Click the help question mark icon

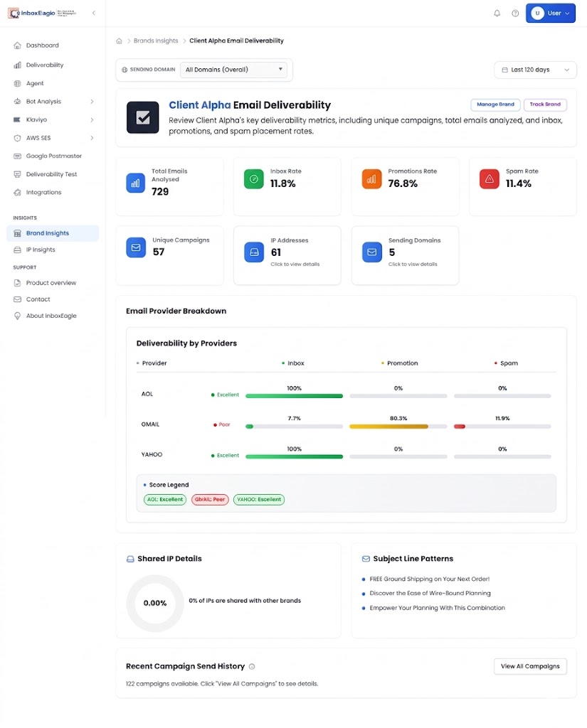[515, 13]
